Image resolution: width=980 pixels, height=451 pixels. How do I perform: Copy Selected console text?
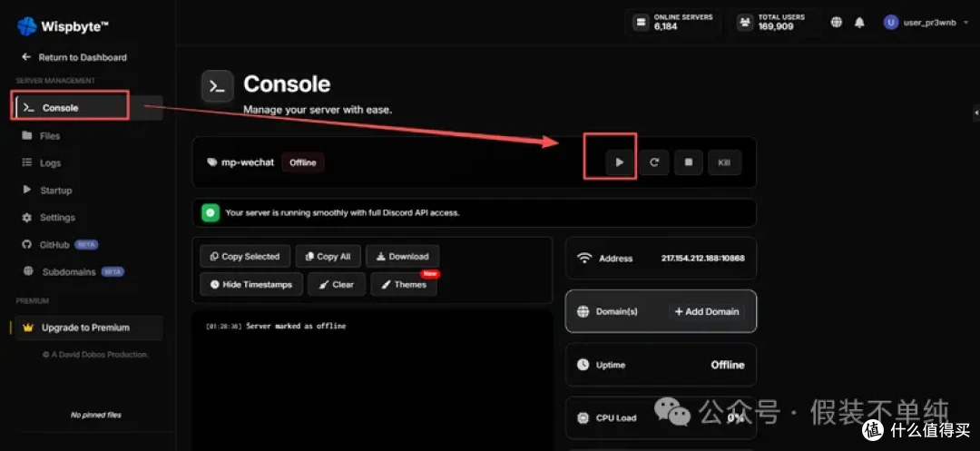pos(245,256)
